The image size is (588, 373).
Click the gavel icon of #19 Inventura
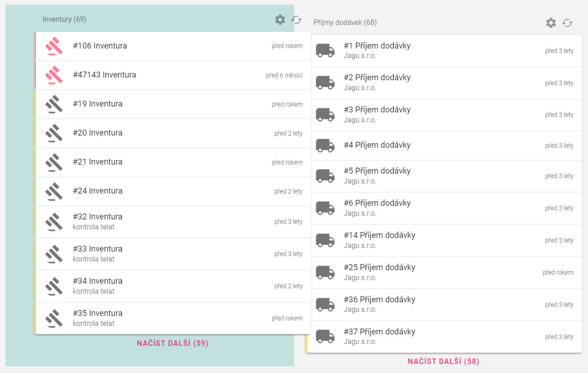[54, 104]
